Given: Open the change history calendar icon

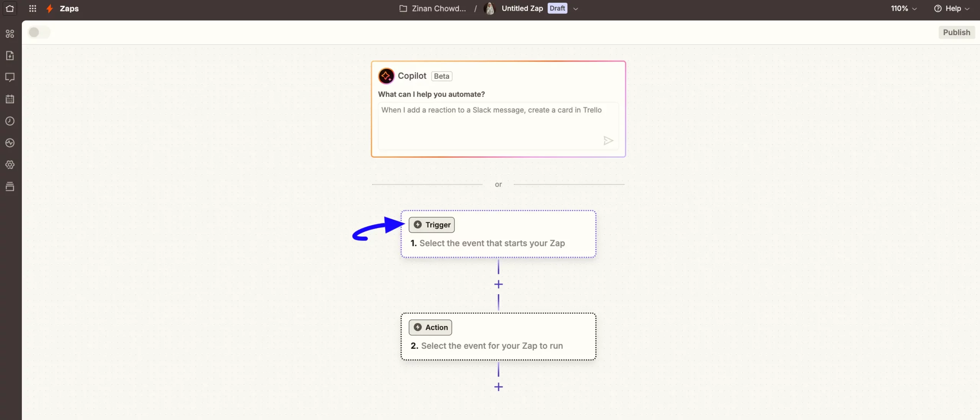Looking at the screenshot, I should click(10, 99).
